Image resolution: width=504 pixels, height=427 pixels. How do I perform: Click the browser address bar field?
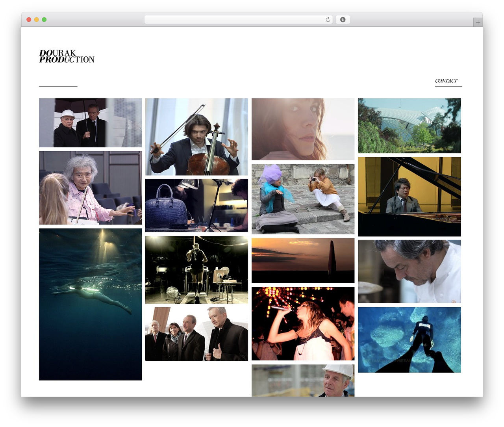tap(238, 20)
